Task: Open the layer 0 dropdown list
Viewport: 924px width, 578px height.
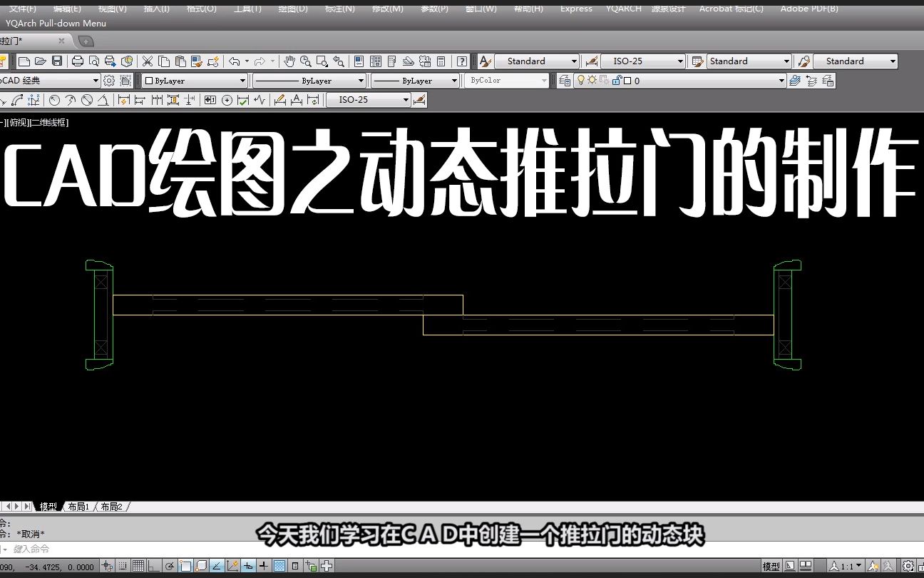Action: coord(680,81)
